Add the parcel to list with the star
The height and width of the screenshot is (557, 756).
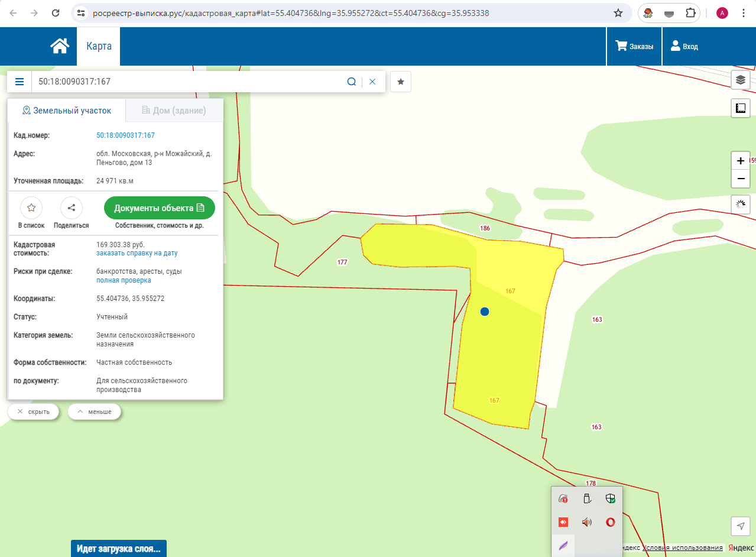[x=31, y=208]
